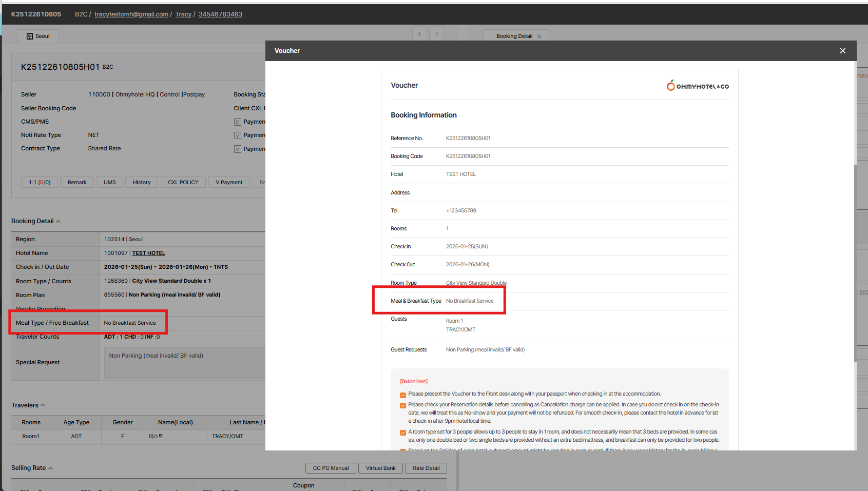
Task: Click the next arrow navigation button
Action: pyautogui.click(x=436, y=34)
